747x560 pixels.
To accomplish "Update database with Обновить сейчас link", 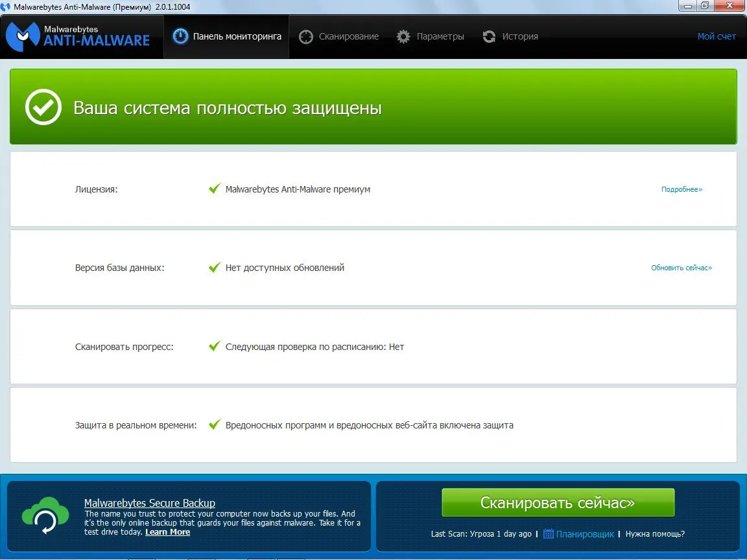I will 681,267.
